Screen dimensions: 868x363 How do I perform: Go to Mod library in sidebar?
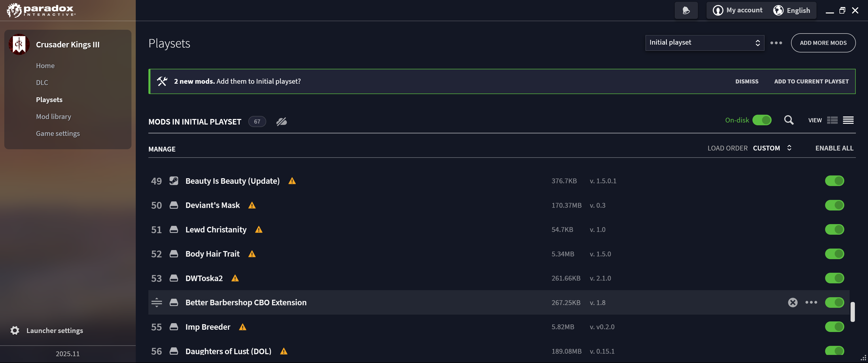coord(53,116)
